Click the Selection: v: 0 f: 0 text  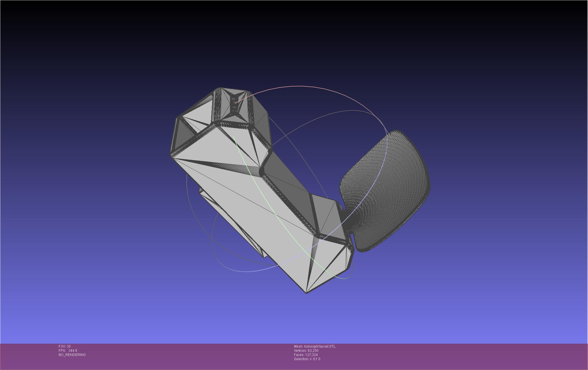pyautogui.click(x=307, y=359)
